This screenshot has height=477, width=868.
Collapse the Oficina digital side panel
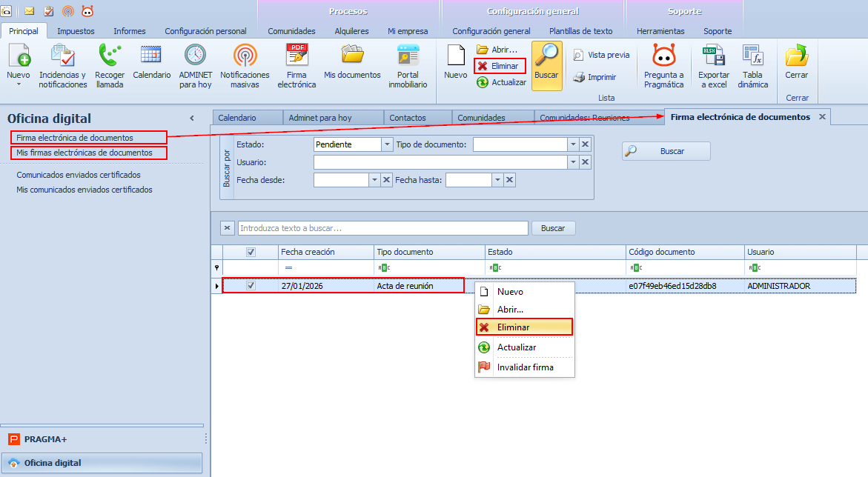[192, 118]
